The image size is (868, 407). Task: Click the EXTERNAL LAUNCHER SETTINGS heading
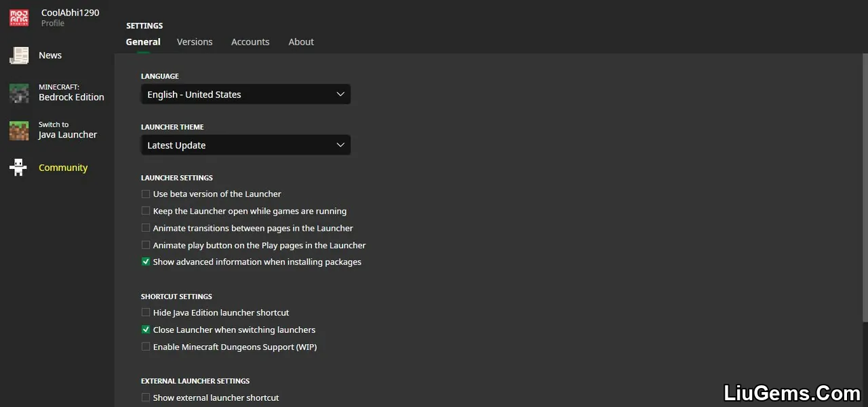click(195, 381)
